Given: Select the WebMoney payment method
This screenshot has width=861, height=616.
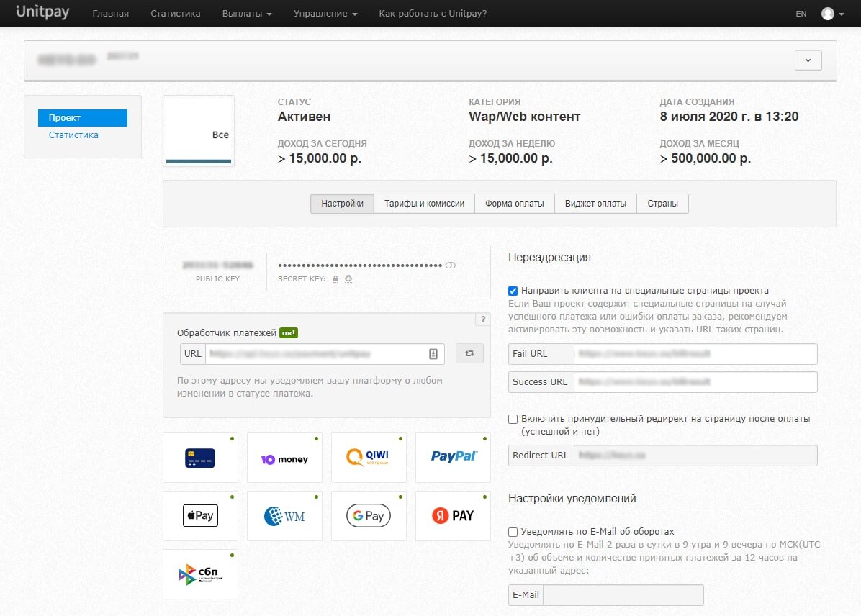Looking at the screenshot, I should click(284, 516).
